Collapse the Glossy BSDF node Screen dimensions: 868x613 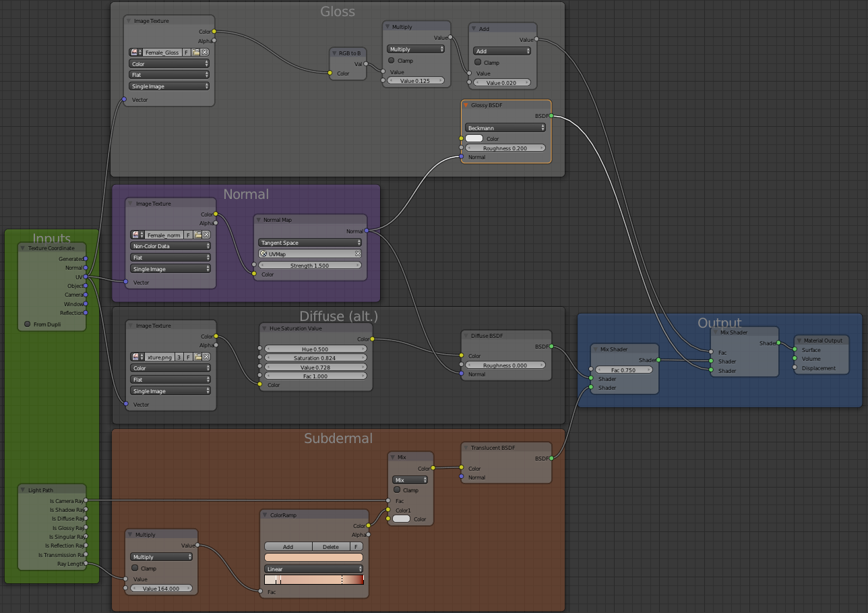[466, 105]
